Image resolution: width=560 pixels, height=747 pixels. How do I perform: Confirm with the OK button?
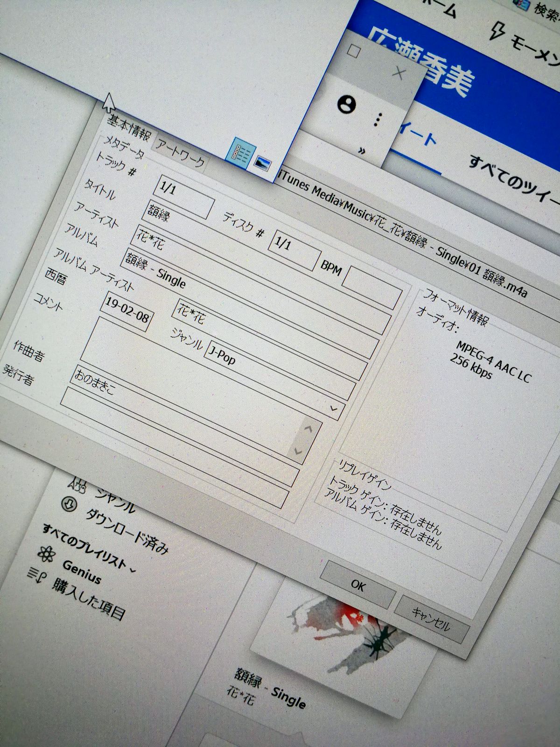pos(358,585)
